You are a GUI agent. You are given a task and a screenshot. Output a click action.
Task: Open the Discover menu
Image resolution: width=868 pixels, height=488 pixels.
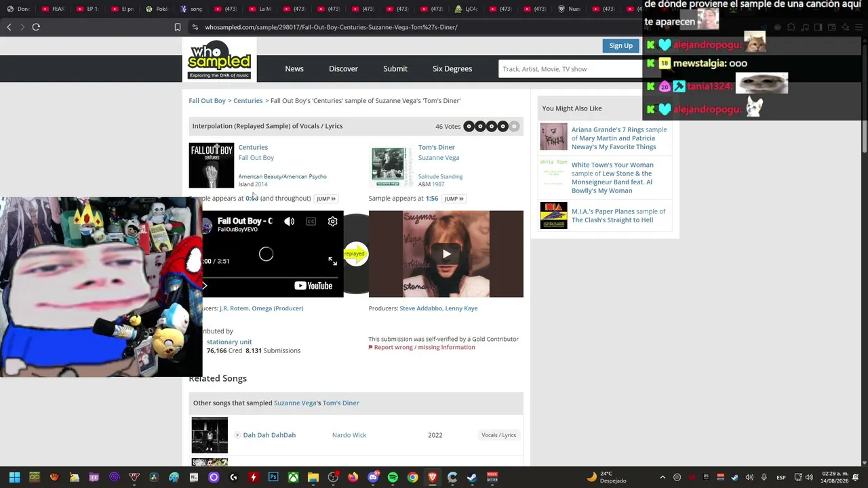pyautogui.click(x=343, y=68)
